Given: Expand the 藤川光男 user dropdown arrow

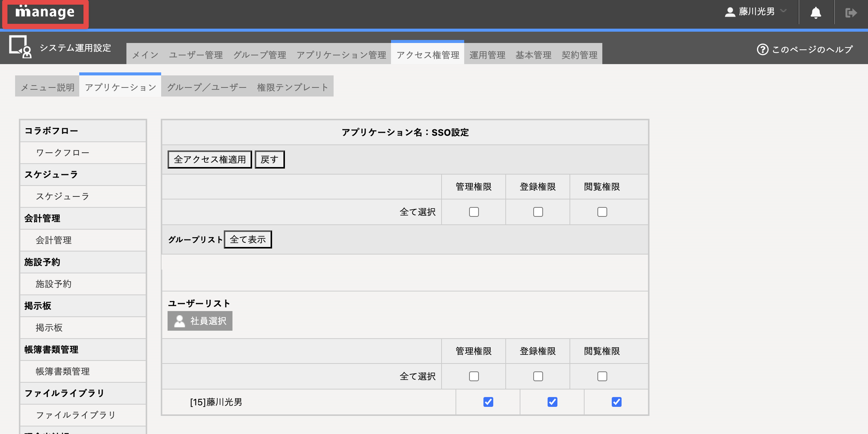Looking at the screenshot, I should point(783,11).
